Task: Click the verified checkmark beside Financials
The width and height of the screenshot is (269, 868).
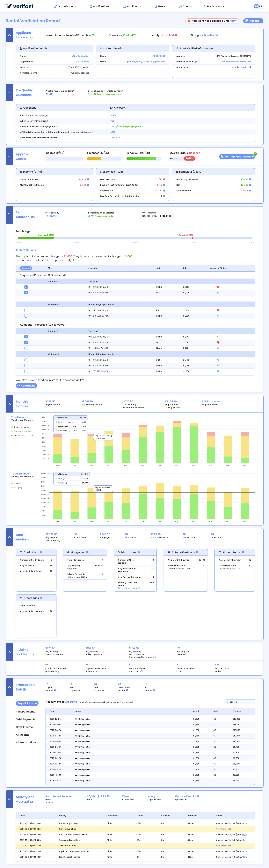Action: pos(134,35)
